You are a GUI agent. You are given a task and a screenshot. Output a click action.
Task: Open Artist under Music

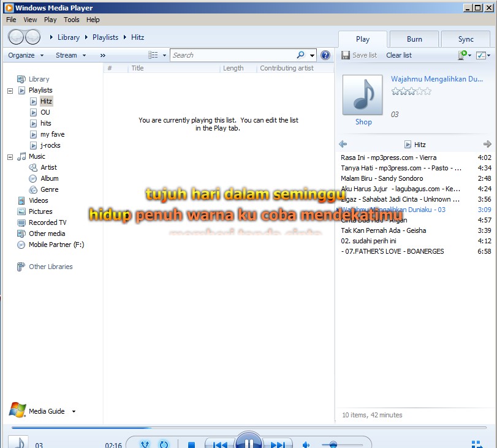tap(48, 167)
